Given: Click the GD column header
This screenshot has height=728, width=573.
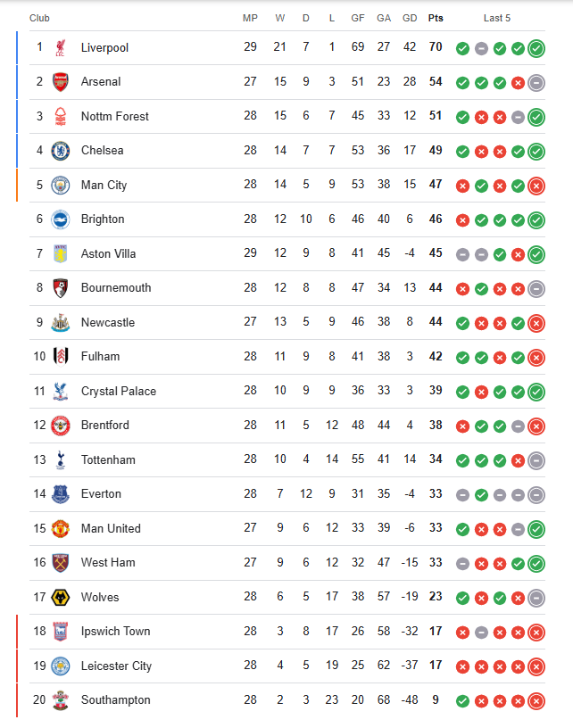Looking at the screenshot, I should [410, 18].
